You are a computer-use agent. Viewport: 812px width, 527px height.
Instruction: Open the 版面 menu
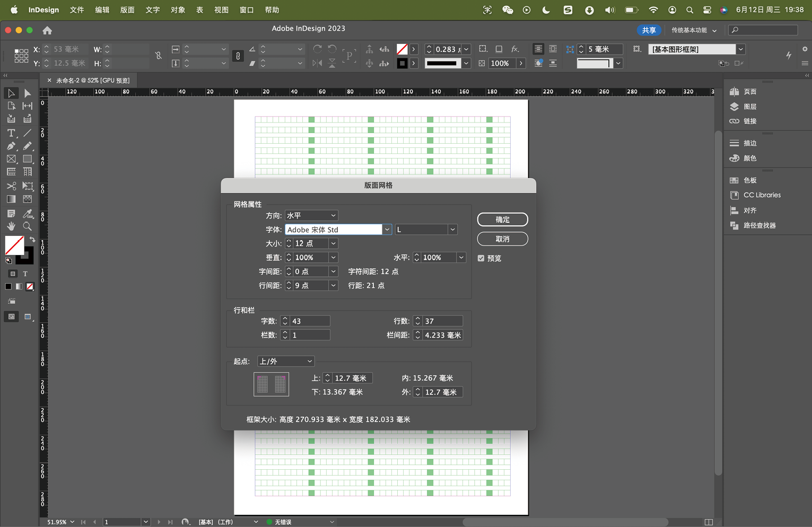click(127, 10)
